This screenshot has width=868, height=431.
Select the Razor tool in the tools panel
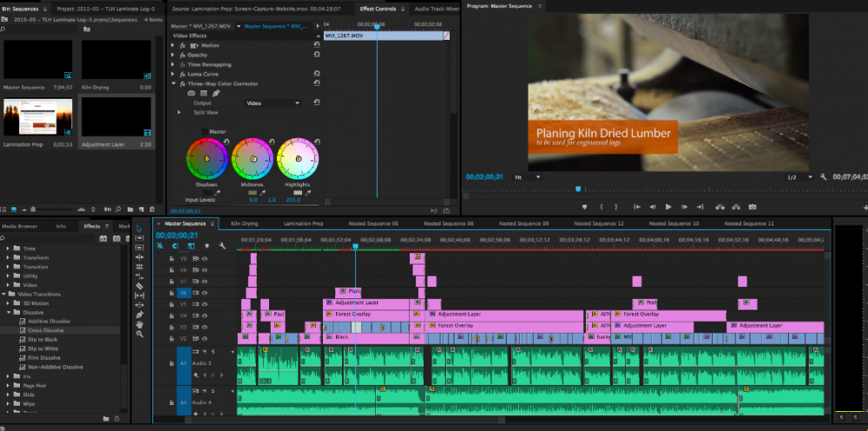[x=140, y=285]
